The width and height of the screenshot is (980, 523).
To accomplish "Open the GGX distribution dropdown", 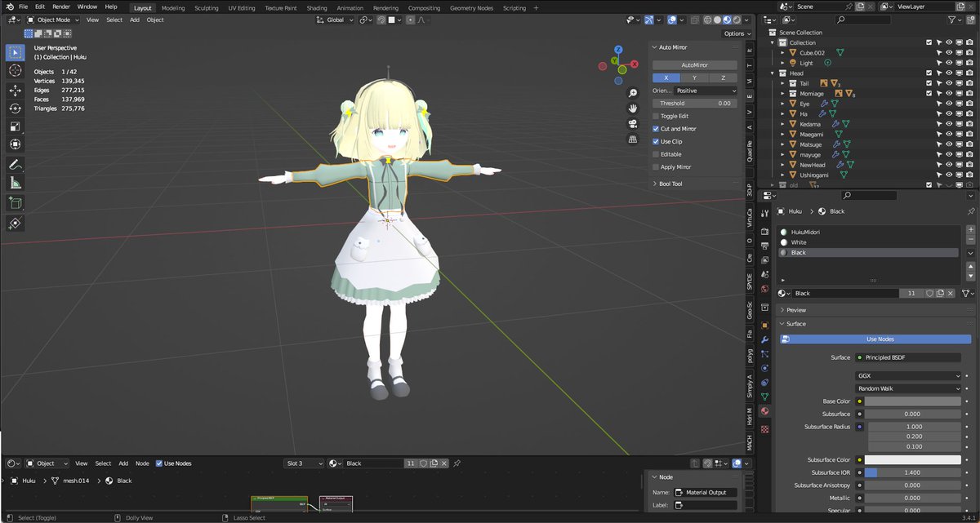I will pyautogui.click(x=908, y=376).
